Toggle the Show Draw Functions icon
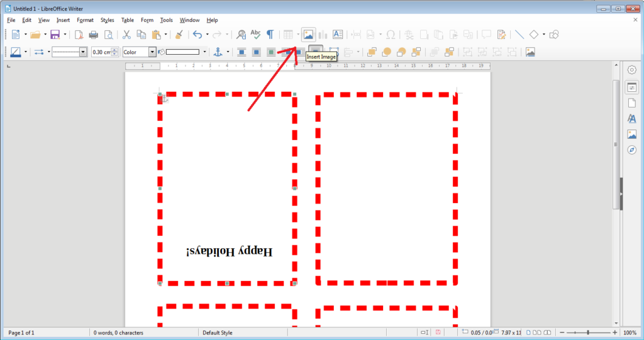 coord(554,35)
